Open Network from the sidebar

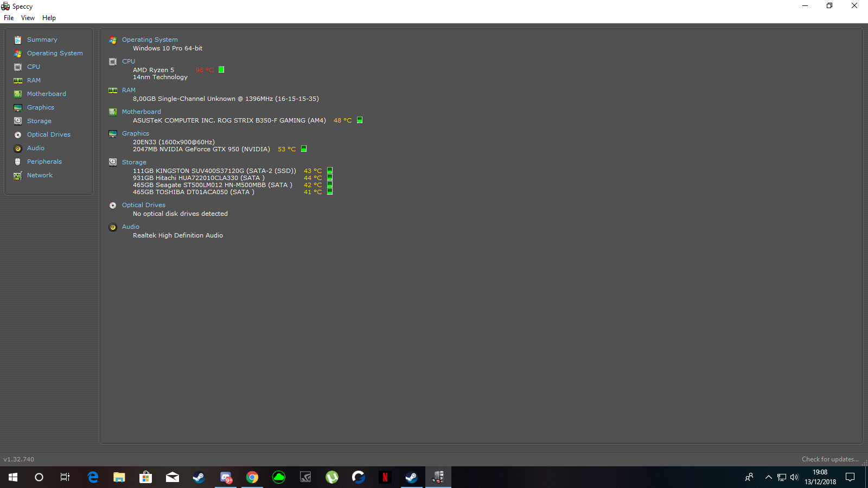coord(40,175)
